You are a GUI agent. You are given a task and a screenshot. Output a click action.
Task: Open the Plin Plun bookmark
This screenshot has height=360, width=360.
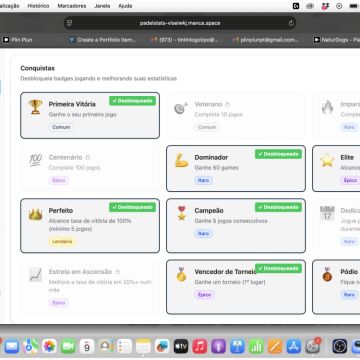[17, 40]
